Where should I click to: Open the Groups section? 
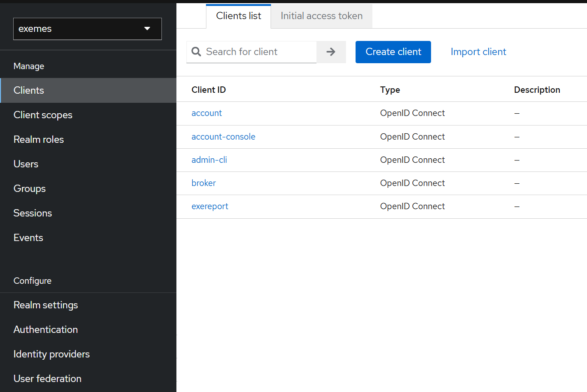30,189
